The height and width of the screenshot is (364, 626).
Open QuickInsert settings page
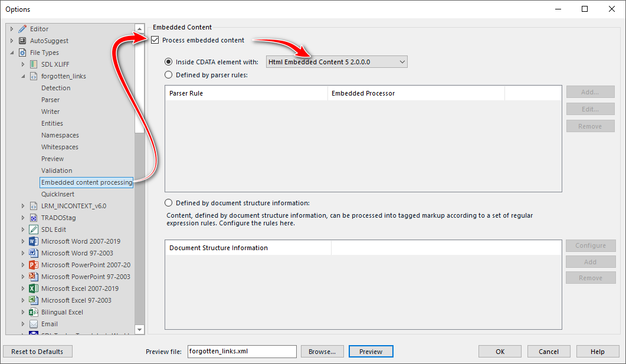(57, 194)
